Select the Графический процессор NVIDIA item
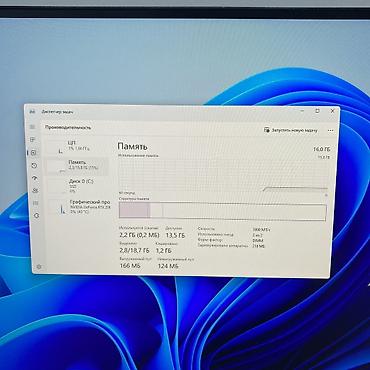The width and height of the screenshot is (370, 370). [x=78, y=207]
